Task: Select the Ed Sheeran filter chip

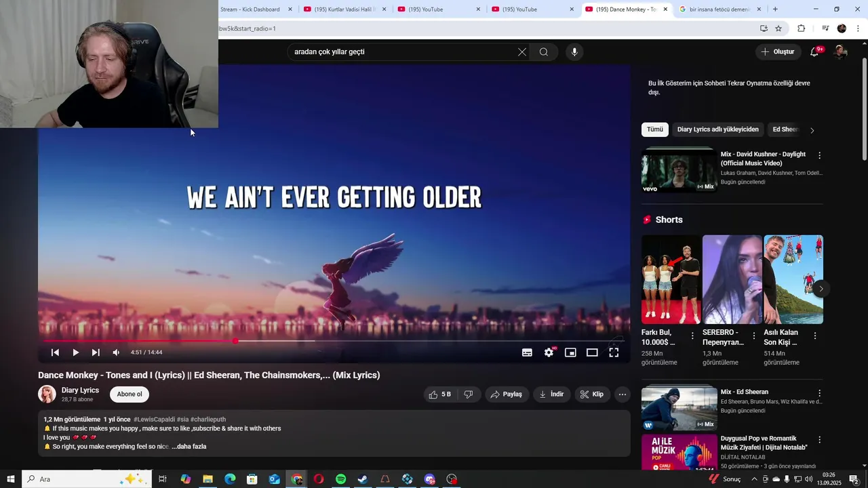Action: (x=786, y=129)
